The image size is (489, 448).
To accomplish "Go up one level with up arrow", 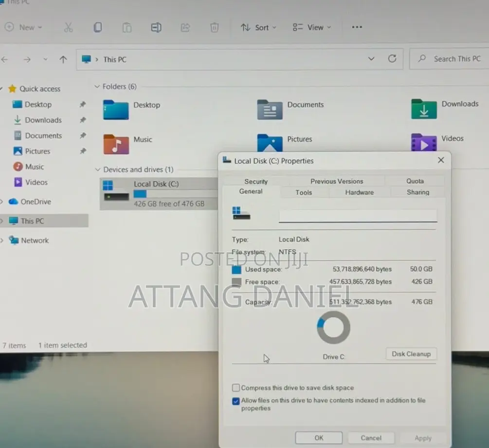I will pos(63,59).
